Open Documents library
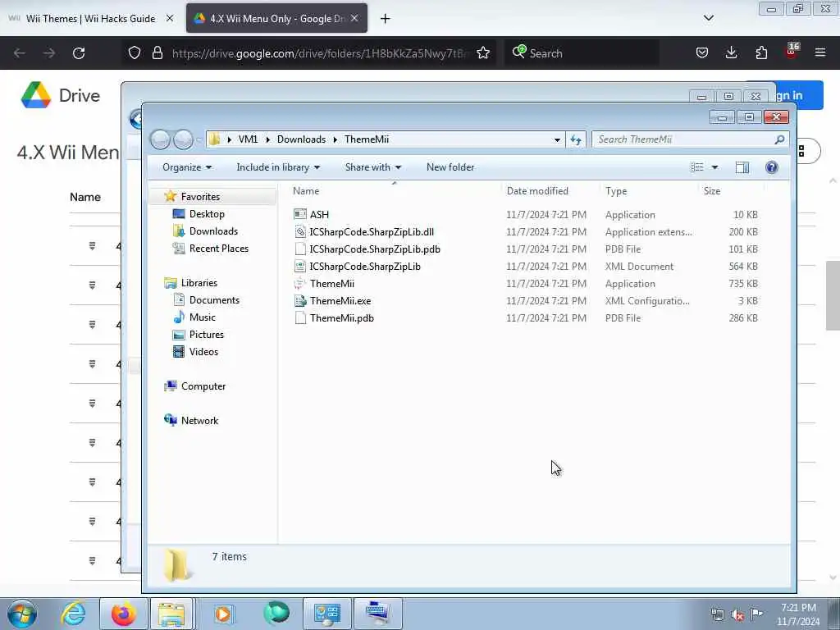 pos(214,300)
